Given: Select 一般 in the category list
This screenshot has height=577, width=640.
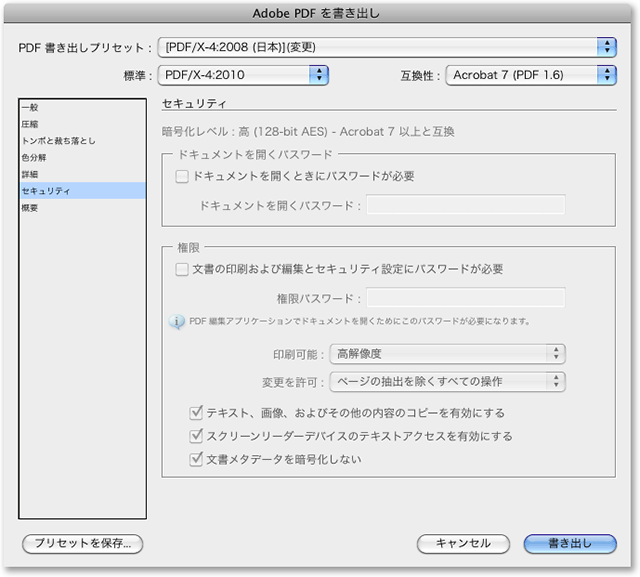Looking at the screenshot, I should (x=30, y=106).
